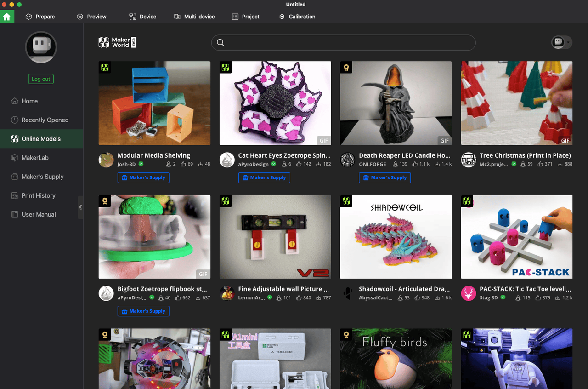Click the user profile avatar in sidebar
The height and width of the screenshot is (389, 588).
click(41, 47)
